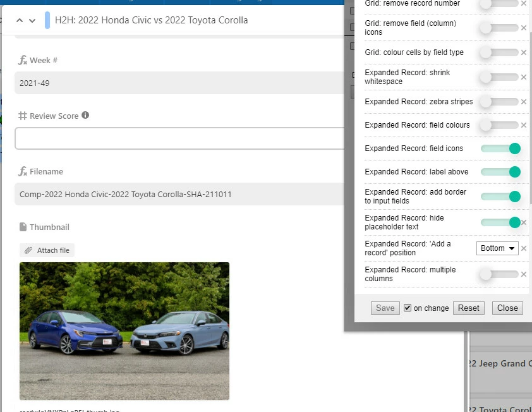The width and height of the screenshot is (532, 412).
Task: Click the formula icon beside Week #
Action: (x=22, y=60)
